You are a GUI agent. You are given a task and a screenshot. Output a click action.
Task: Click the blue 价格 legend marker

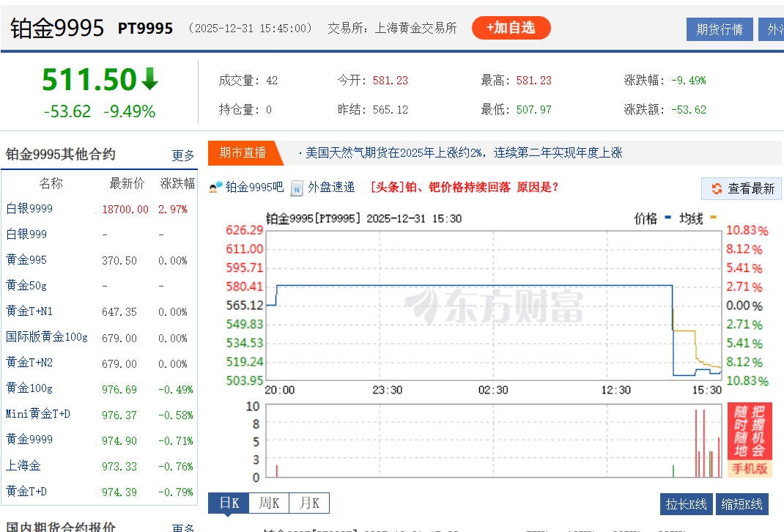667,218
